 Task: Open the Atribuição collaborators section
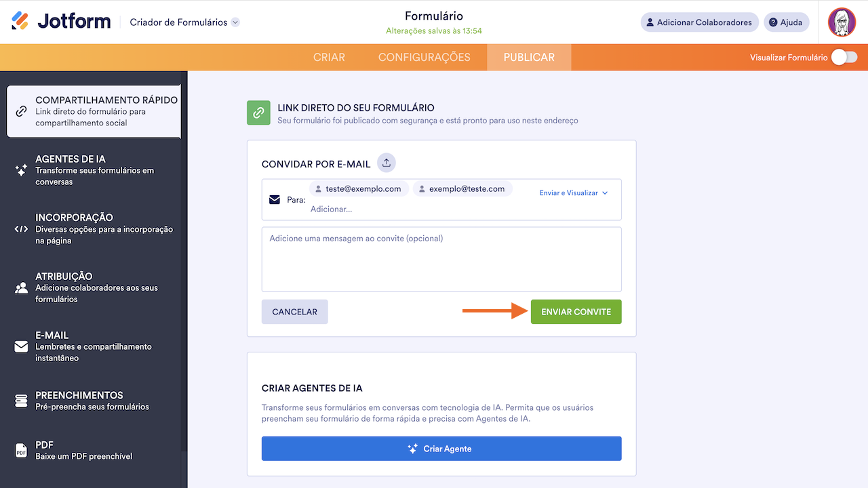tap(94, 287)
